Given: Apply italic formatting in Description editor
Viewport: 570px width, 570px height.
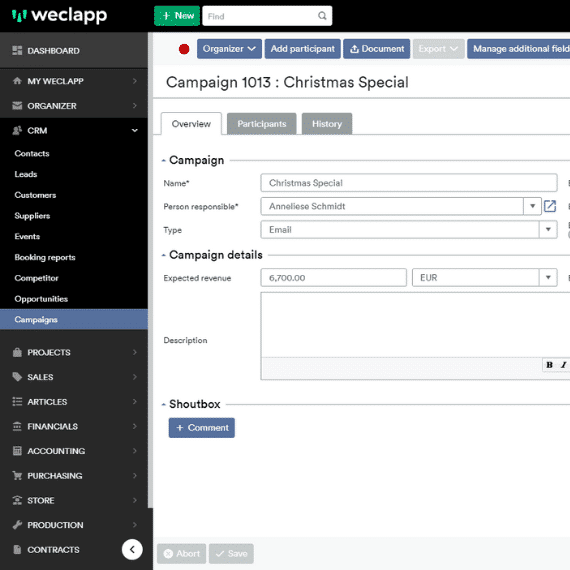Looking at the screenshot, I should [563, 365].
